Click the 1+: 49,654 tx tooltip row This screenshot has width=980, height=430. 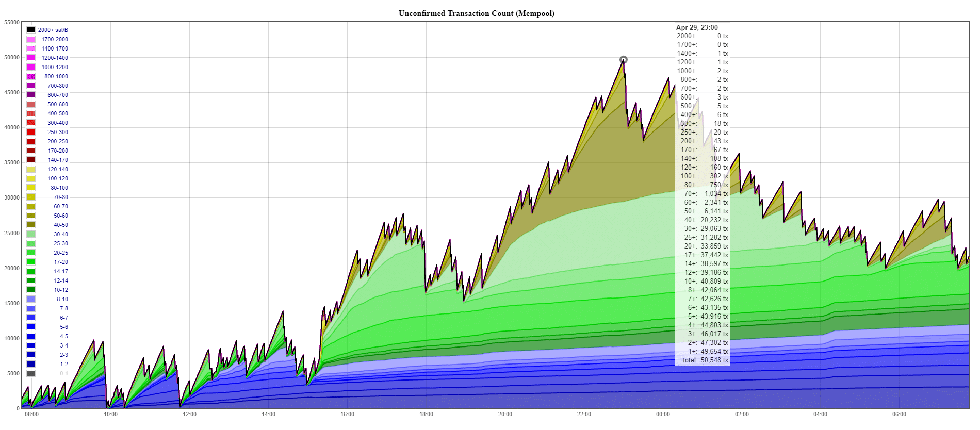(708, 351)
